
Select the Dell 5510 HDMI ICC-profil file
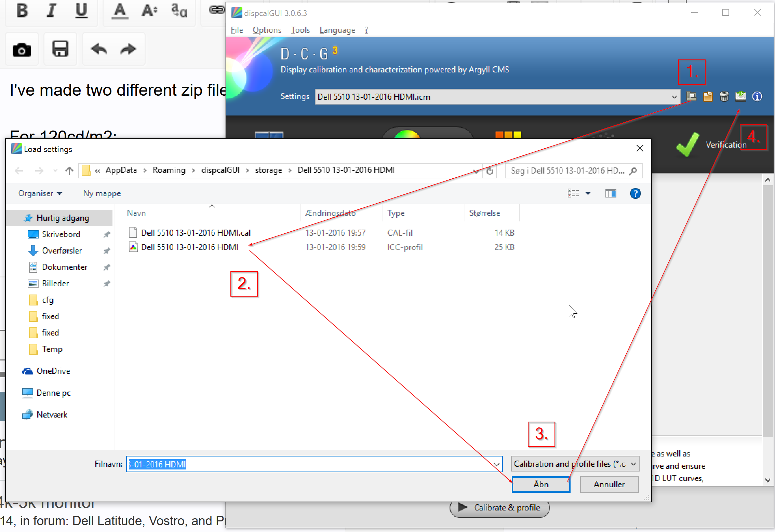click(321, 247)
